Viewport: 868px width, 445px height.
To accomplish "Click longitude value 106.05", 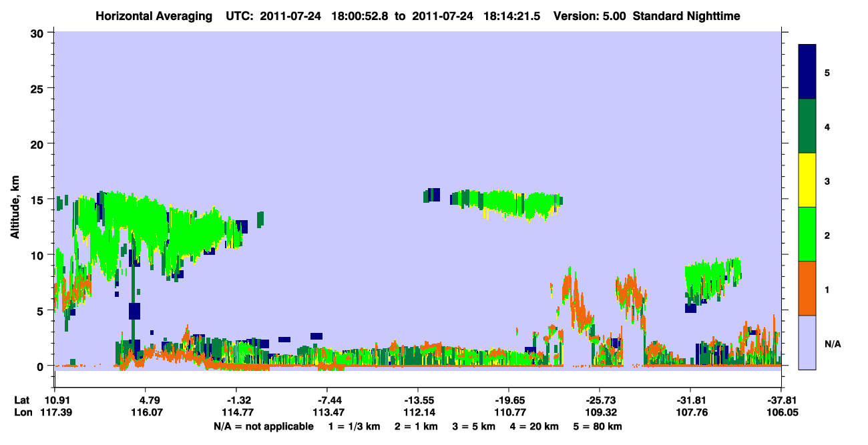I will (784, 413).
